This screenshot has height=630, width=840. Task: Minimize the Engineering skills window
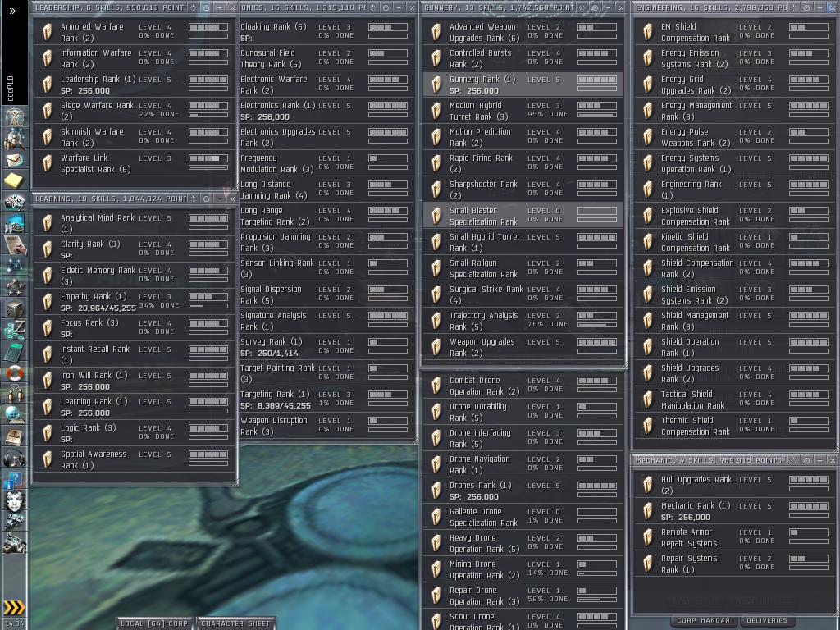[x=820, y=7]
